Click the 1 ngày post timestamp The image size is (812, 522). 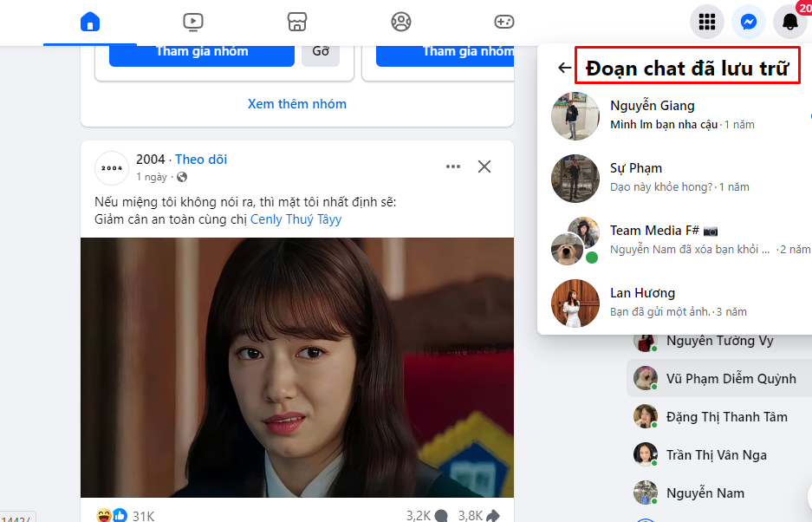tap(151, 177)
